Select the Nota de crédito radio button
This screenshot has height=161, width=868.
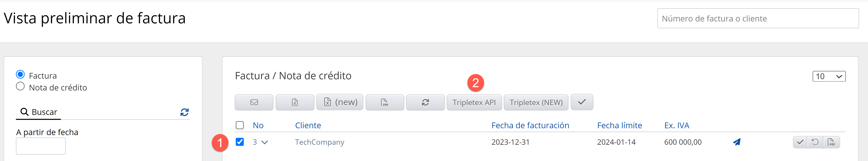pos(20,86)
